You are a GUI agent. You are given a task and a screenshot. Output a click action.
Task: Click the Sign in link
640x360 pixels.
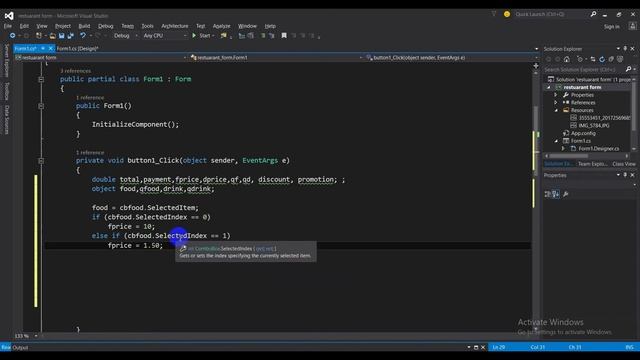[x=611, y=27]
